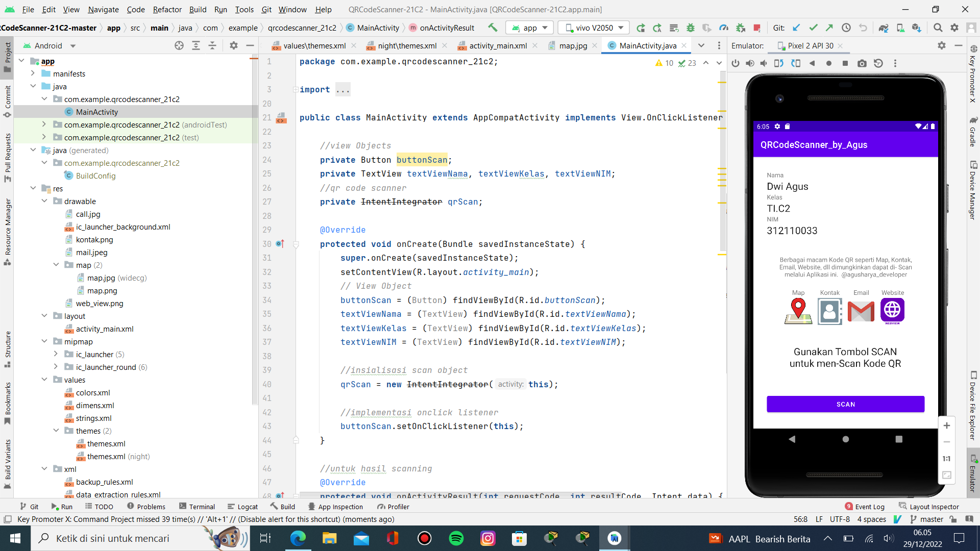Open the vivo V2050 device dropdown
The image size is (980, 551).
[x=594, y=28]
